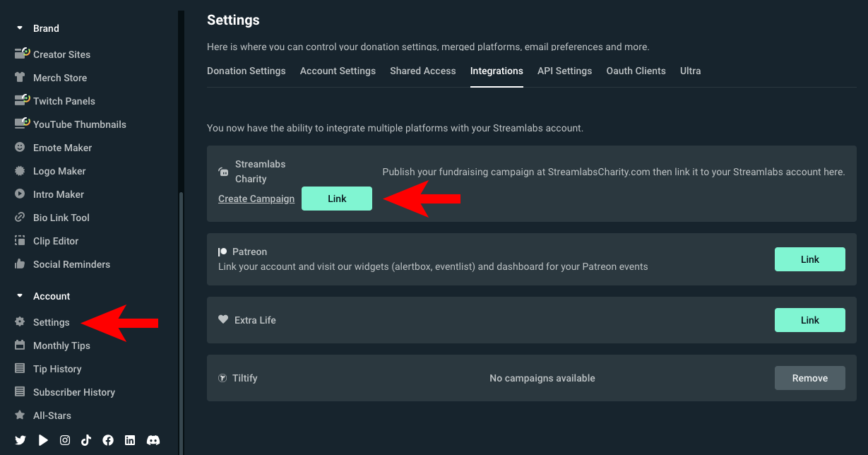The width and height of the screenshot is (868, 455).
Task: Click the sidebar vertical scrollbar
Action: pos(181,318)
